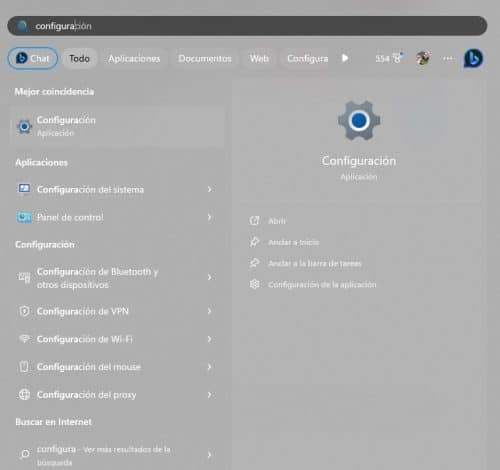Expand Configuración del sistema chevron
The width and height of the screenshot is (500, 470).
click(x=209, y=189)
